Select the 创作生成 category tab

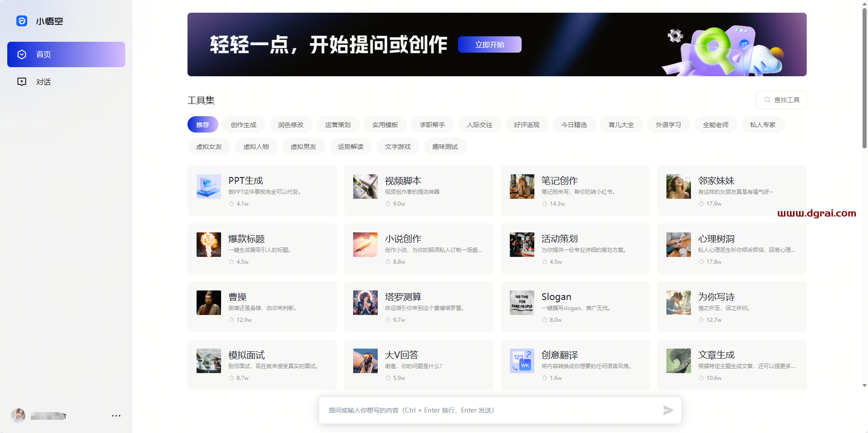[243, 125]
